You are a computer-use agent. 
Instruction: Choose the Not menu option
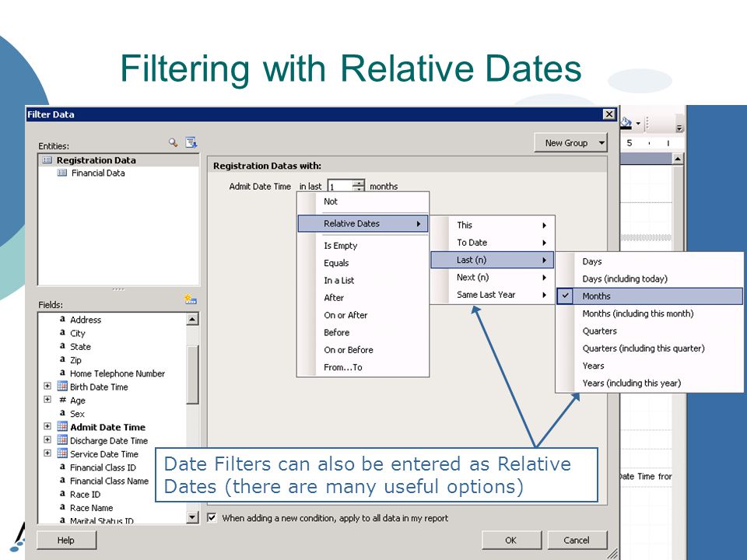point(363,201)
